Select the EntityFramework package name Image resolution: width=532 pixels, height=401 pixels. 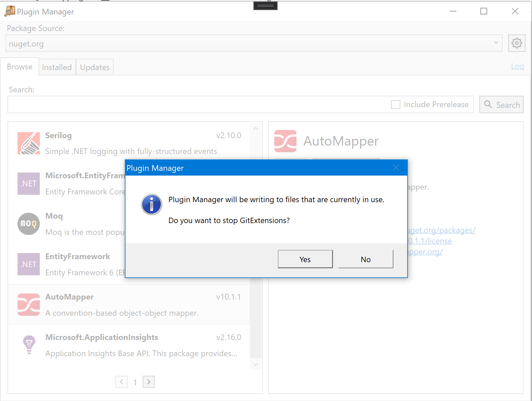coord(78,256)
